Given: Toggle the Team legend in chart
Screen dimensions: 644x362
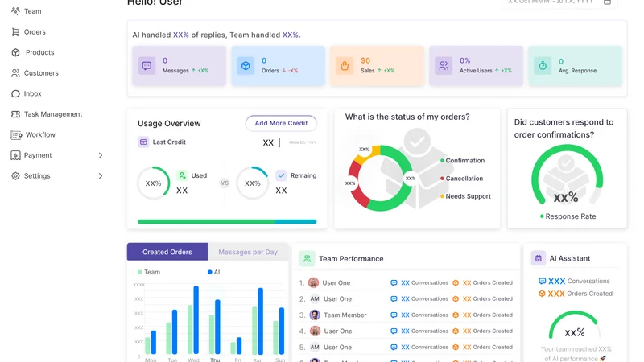Looking at the screenshot, I should 149,272.
